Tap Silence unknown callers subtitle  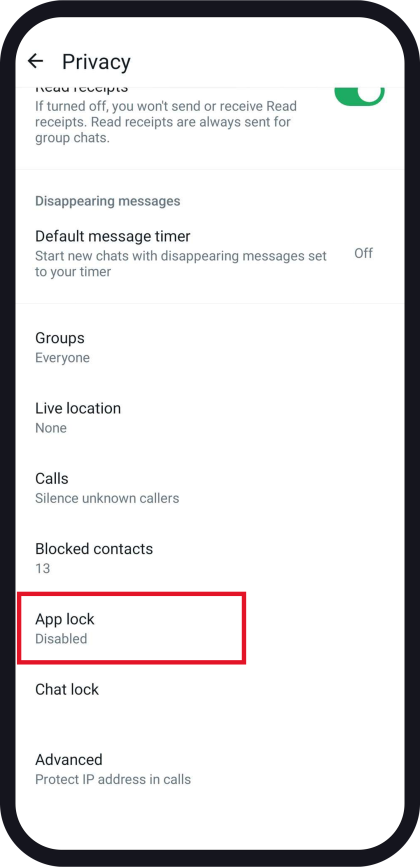107,498
